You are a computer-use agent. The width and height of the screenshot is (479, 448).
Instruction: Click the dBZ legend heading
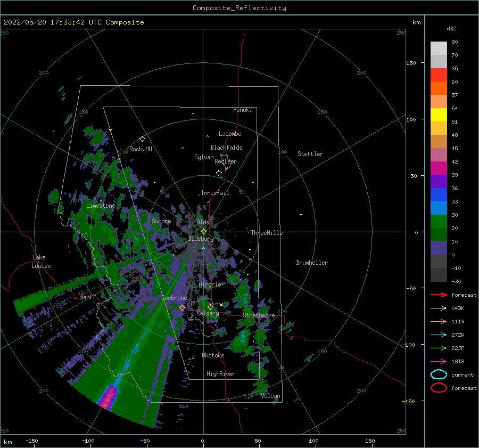coord(451,28)
